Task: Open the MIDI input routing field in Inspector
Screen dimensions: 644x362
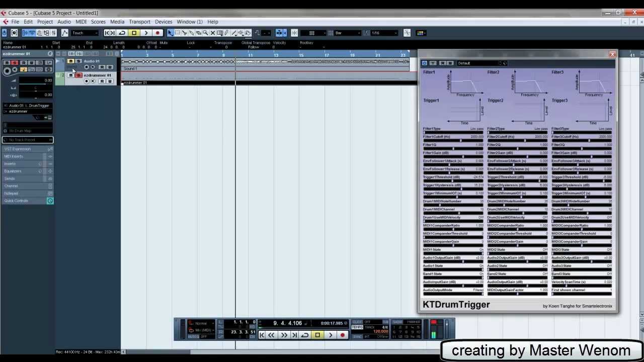Action: coord(28,106)
